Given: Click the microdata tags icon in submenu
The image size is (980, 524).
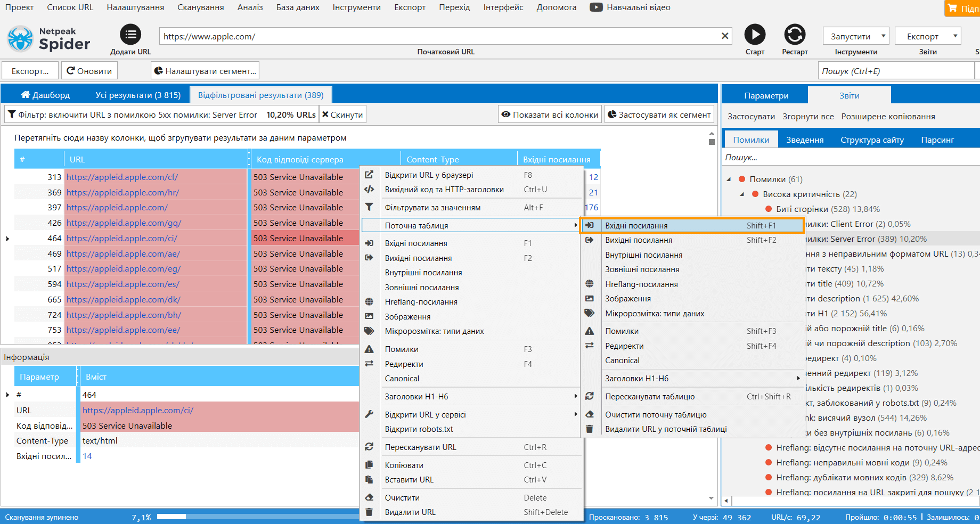Looking at the screenshot, I should [x=590, y=313].
